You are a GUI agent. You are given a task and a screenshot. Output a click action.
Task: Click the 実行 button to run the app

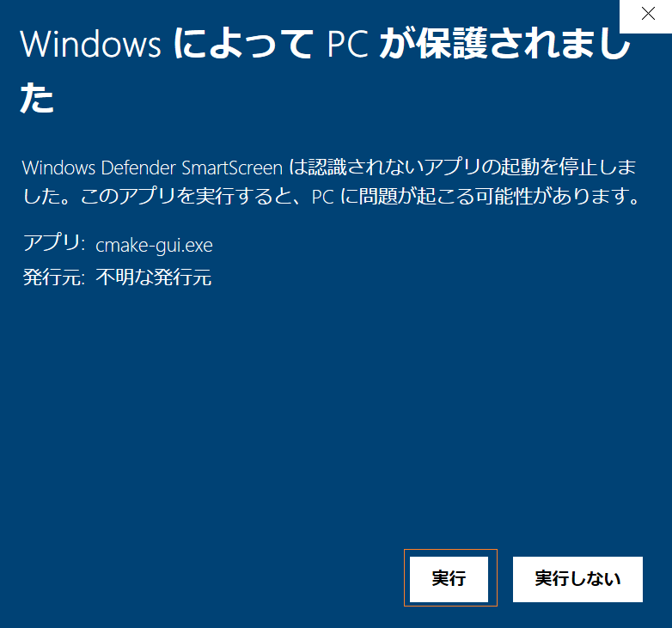(449, 579)
